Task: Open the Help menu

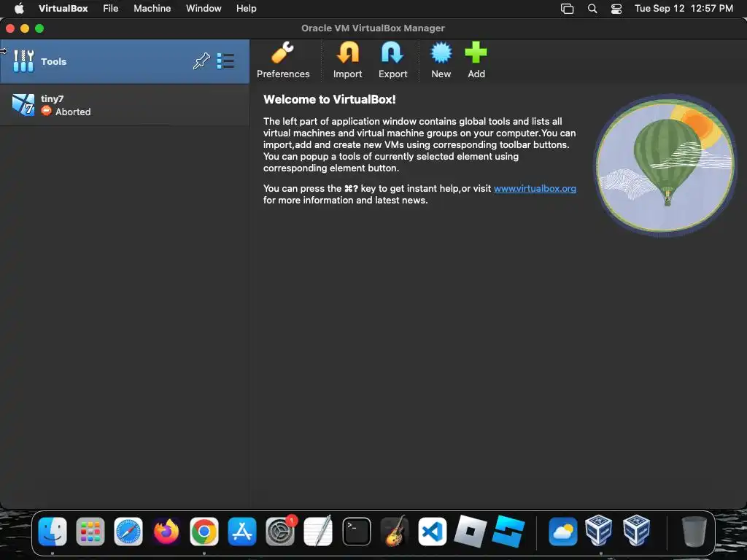Action: (x=247, y=9)
